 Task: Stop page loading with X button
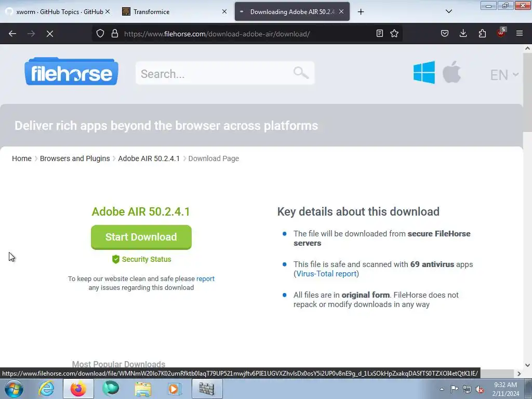[x=50, y=34]
